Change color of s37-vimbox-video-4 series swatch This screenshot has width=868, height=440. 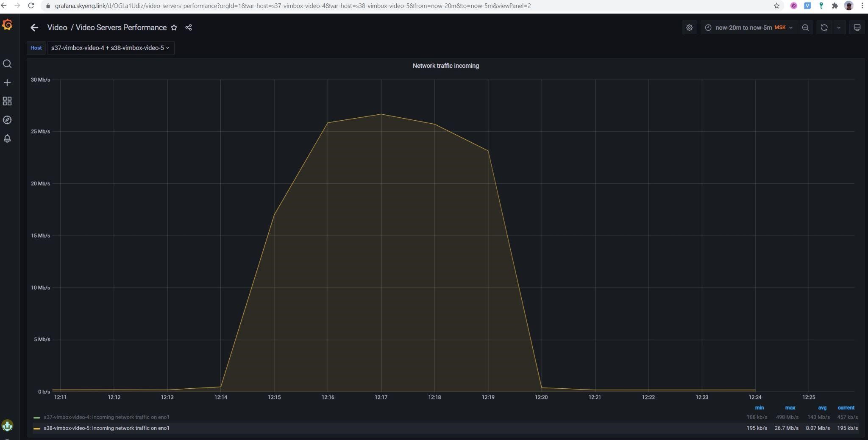pyautogui.click(x=36, y=418)
